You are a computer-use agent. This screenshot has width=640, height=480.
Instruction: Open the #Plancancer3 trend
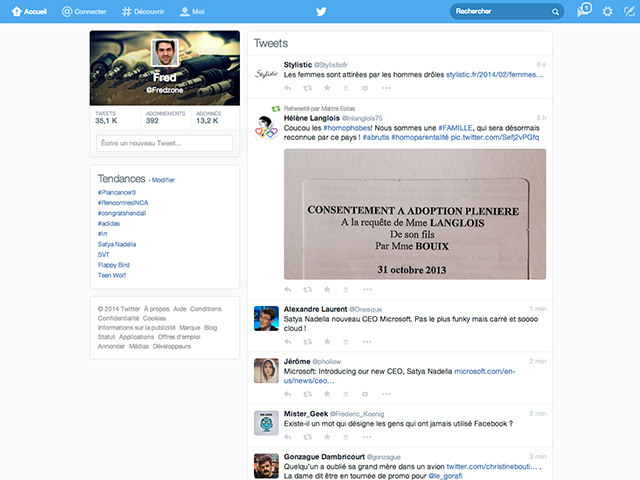tap(117, 192)
